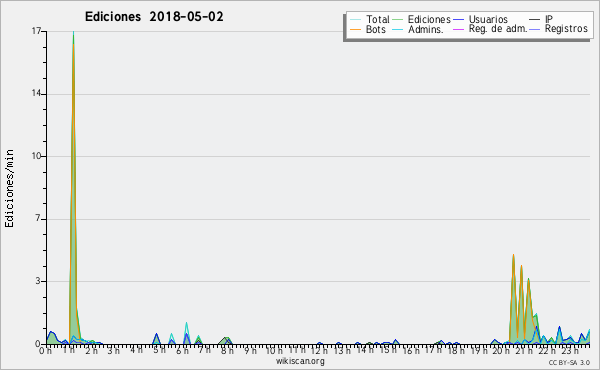Click the y-axis value 17
The height and width of the screenshot is (370, 600).
36,31
